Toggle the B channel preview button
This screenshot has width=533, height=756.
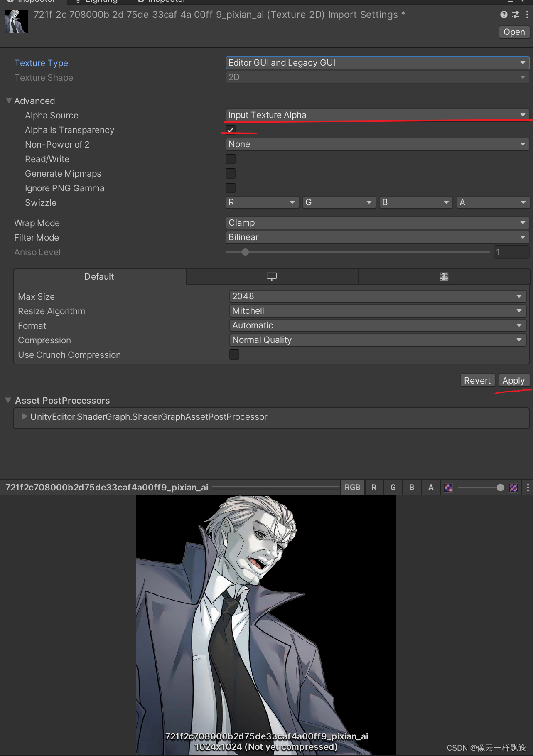tap(412, 487)
